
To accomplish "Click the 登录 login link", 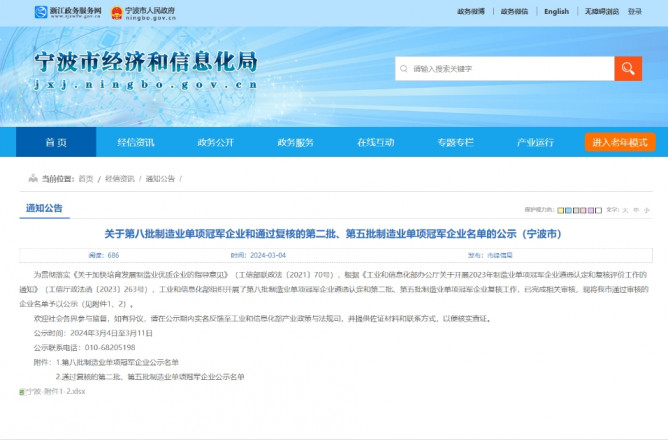I will pos(635,12).
